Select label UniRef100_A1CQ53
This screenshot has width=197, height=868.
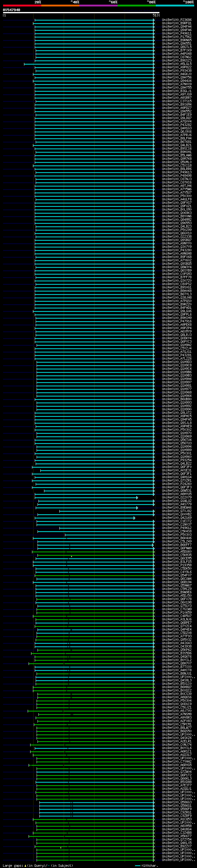tap(177, 819)
